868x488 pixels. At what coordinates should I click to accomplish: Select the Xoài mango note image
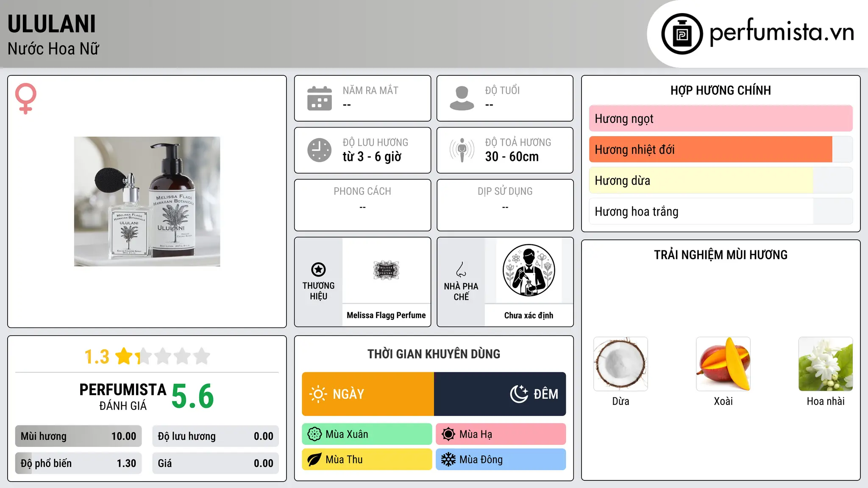pyautogui.click(x=723, y=364)
